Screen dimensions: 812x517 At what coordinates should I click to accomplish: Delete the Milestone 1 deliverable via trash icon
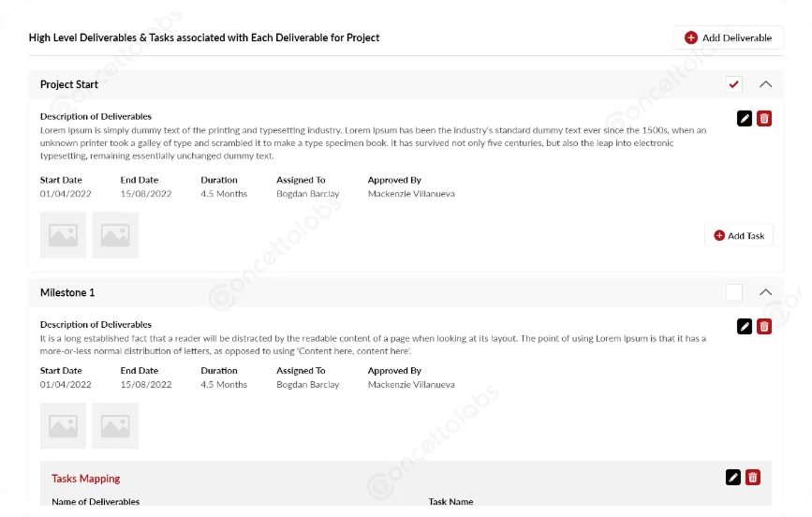coord(764,326)
